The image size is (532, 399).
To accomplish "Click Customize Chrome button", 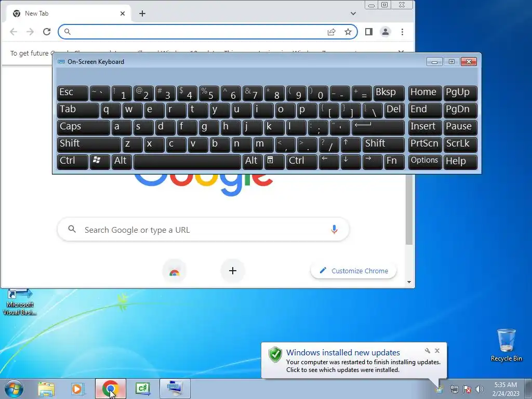I will [354, 271].
